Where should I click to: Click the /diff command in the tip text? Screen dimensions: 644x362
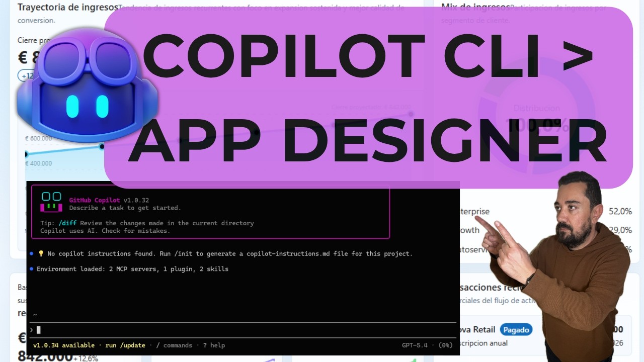click(67, 223)
